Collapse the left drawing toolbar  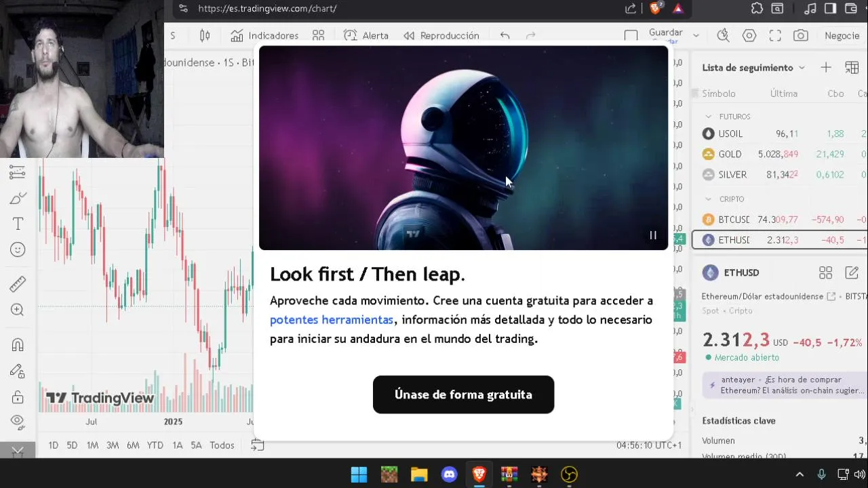(x=18, y=450)
